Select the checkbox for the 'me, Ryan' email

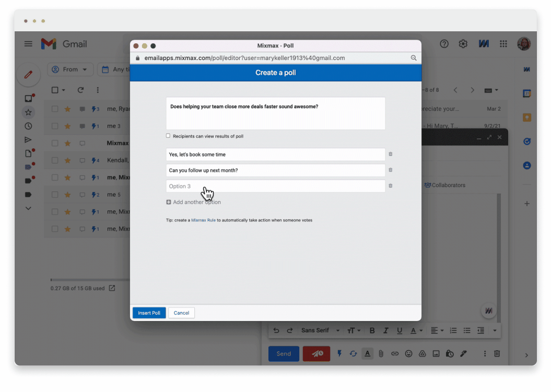[x=55, y=109]
